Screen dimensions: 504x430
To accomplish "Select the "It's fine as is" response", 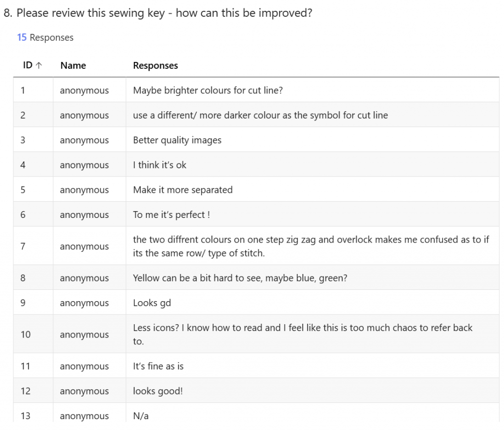I will [158, 366].
